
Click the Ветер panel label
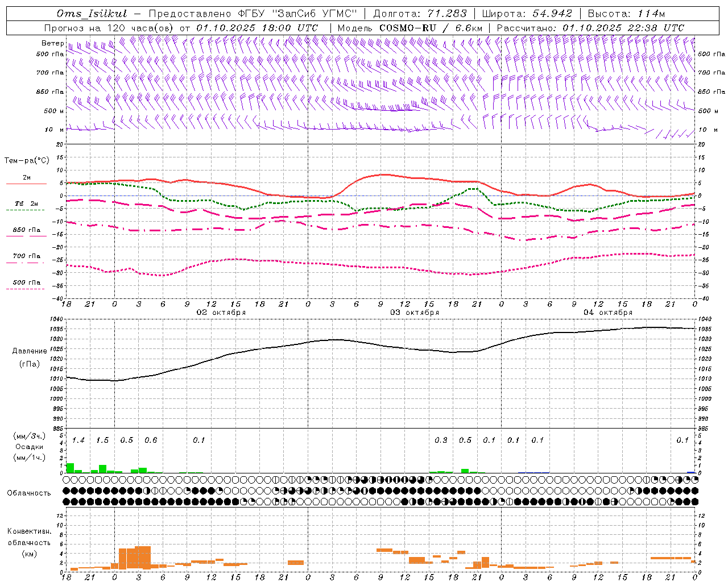coord(52,43)
